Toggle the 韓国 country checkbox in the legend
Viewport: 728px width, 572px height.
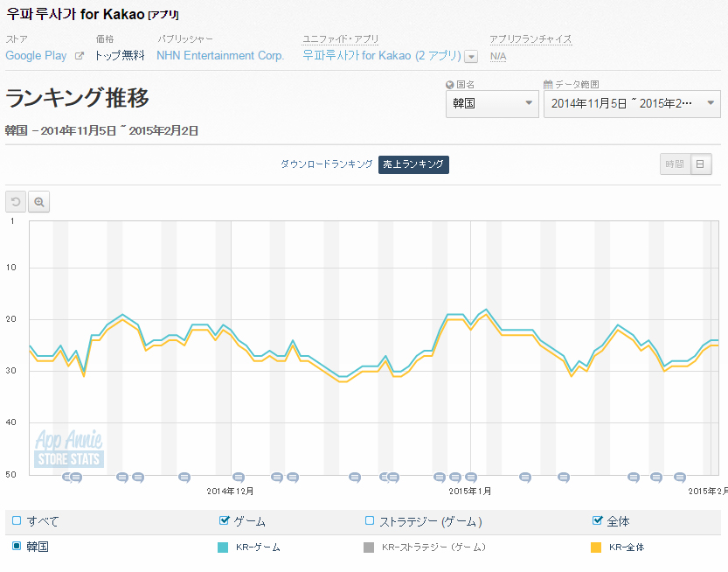[x=17, y=546]
